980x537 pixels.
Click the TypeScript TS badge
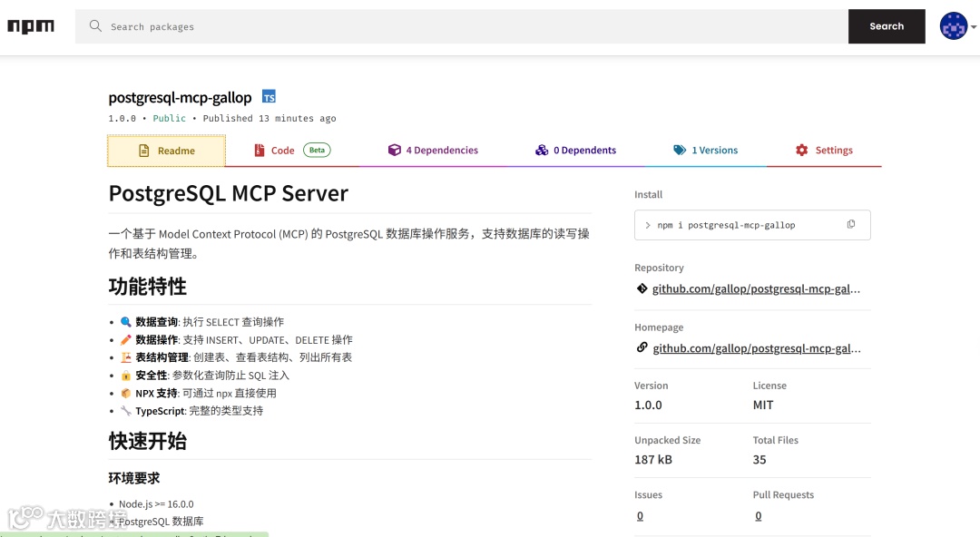[269, 97]
